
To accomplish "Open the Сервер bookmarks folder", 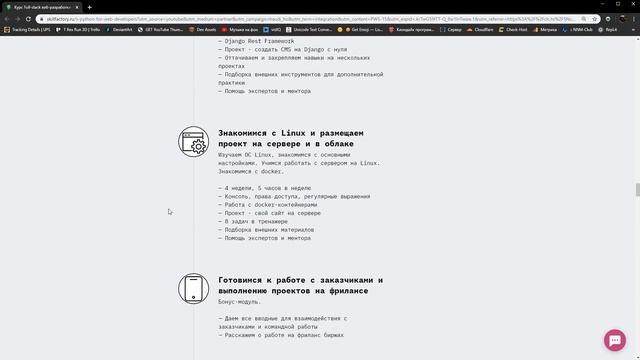I will point(451,30).
